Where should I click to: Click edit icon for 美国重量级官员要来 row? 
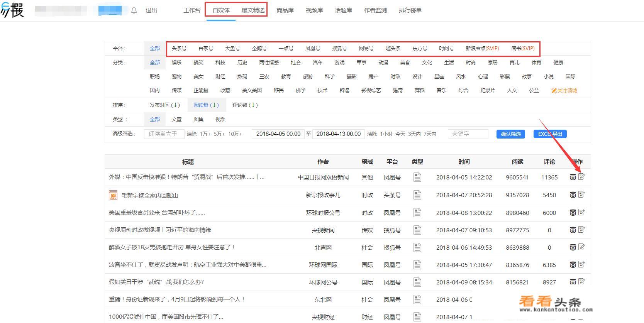click(582, 212)
